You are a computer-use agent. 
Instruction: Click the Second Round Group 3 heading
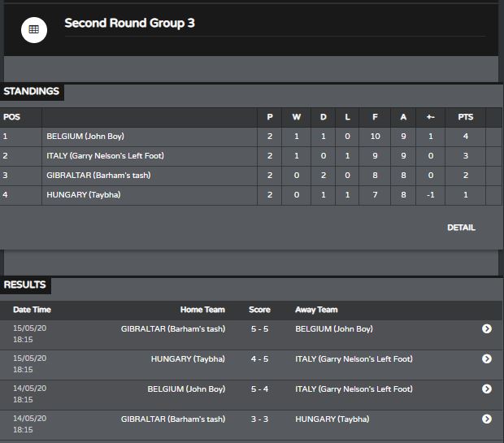pyautogui.click(x=129, y=23)
